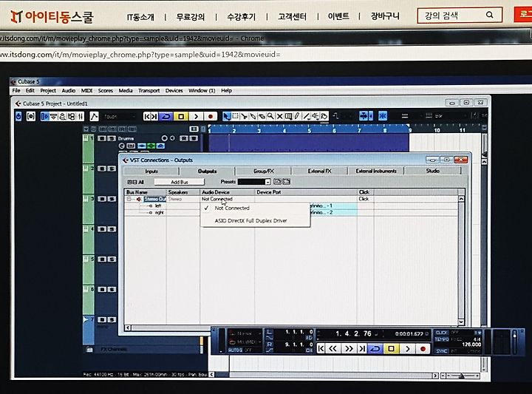
Task: Select the Range Selection tool
Action: 235,116
